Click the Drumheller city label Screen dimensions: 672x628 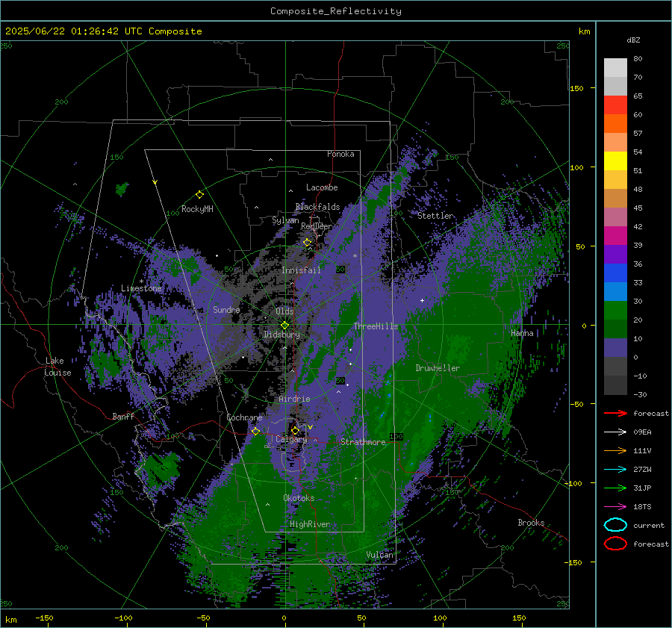click(x=438, y=368)
